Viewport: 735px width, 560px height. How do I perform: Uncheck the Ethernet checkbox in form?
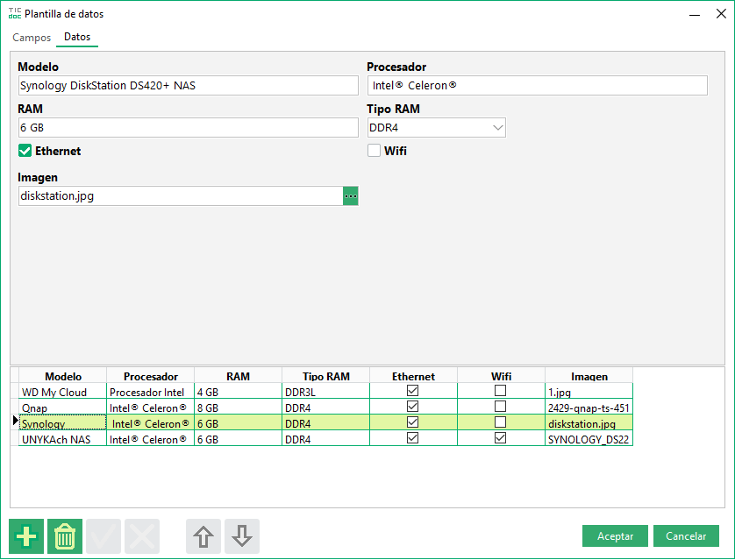tap(25, 151)
